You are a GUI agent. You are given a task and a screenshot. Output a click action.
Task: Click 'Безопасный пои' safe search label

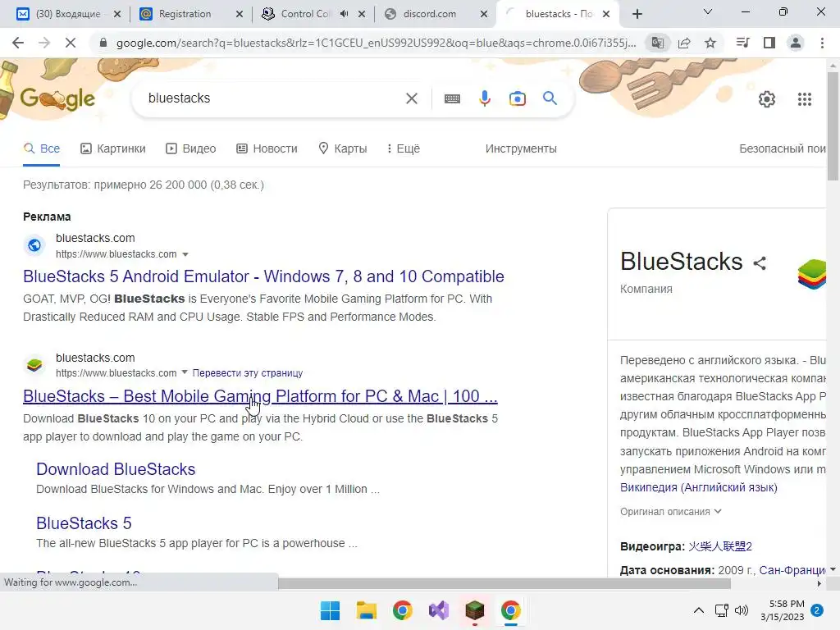click(782, 148)
